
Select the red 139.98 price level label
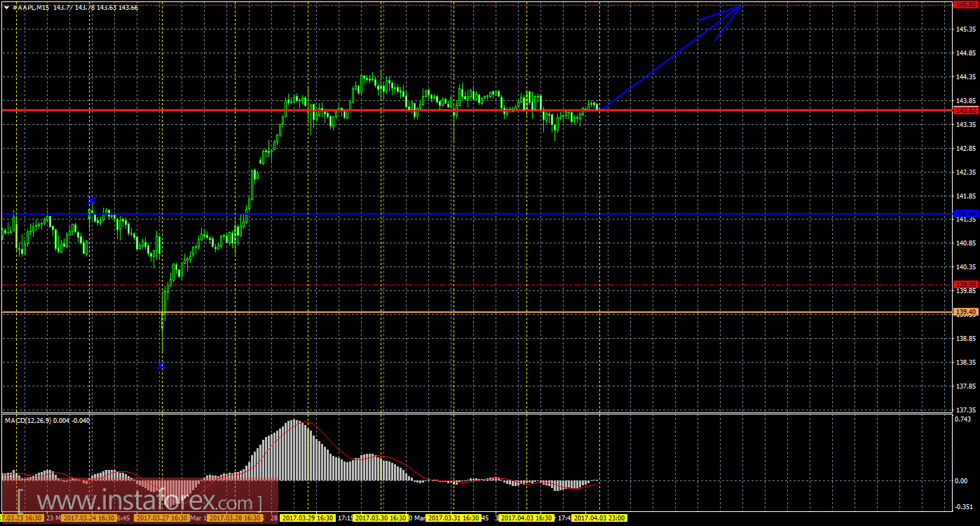[967, 284]
